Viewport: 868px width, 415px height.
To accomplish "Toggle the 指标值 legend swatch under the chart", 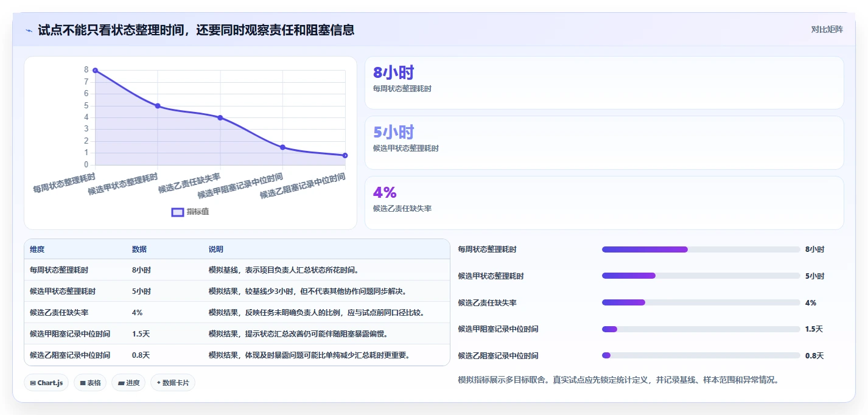I will tap(178, 212).
